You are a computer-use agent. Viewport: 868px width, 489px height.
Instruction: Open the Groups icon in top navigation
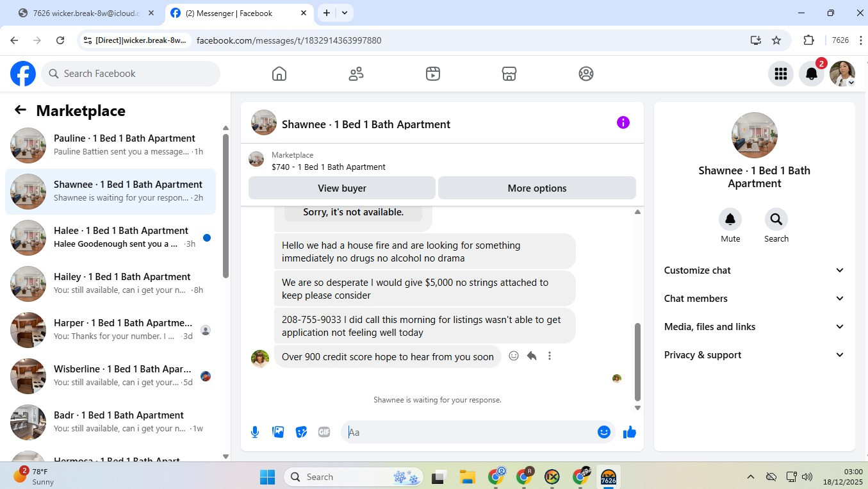coord(586,74)
